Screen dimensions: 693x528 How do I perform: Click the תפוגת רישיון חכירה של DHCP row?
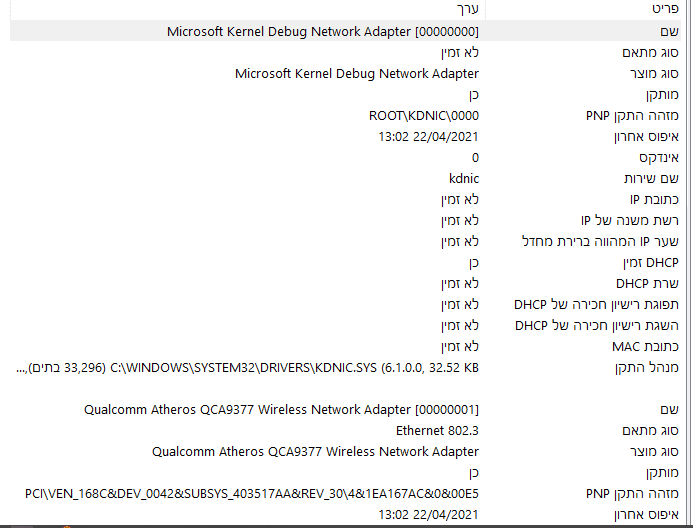pyautogui.click(x=597, y=304)
